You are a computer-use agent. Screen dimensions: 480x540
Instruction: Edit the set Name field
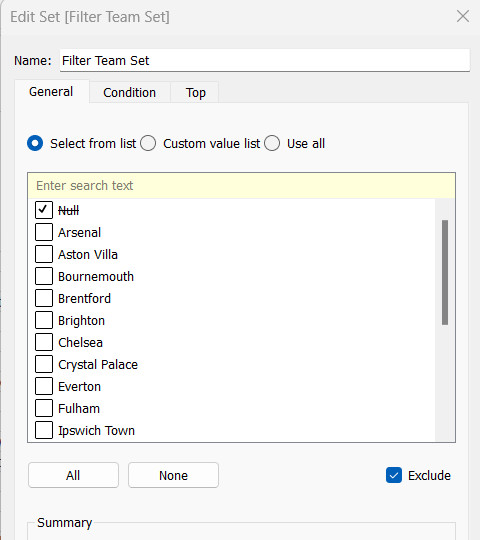[x=264, y=61]
